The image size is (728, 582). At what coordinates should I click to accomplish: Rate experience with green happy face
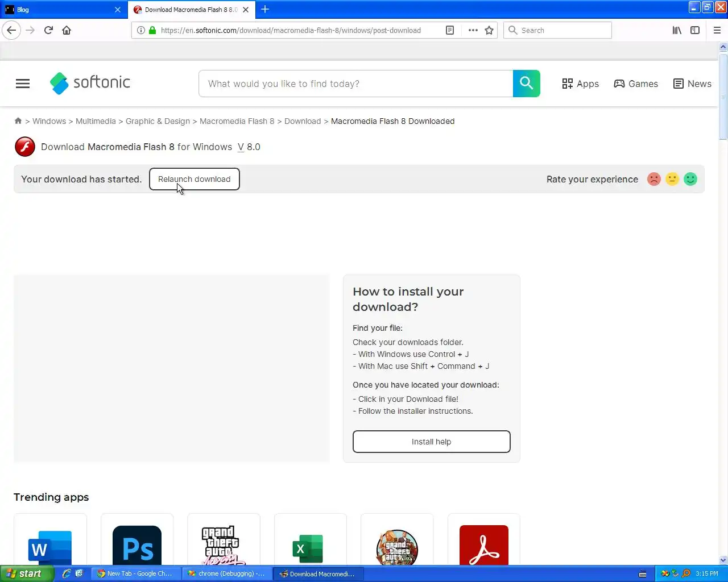click(690, 179)
